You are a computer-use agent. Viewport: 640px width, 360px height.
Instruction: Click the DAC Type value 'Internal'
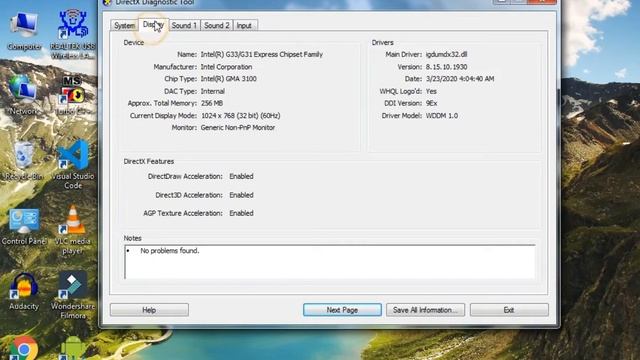[x=213, y=91]
